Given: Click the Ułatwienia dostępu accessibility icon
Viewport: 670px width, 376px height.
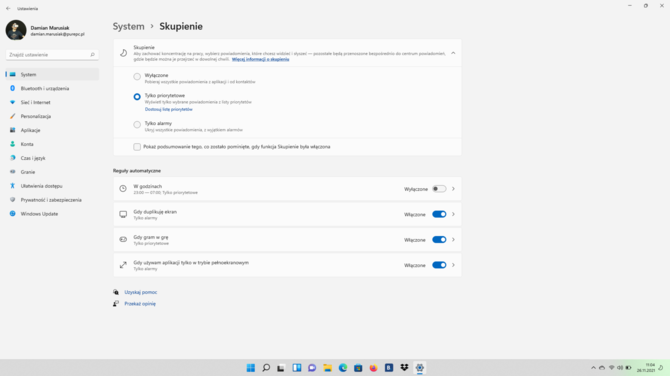Looking at the screenshot, I should (12, 186).
